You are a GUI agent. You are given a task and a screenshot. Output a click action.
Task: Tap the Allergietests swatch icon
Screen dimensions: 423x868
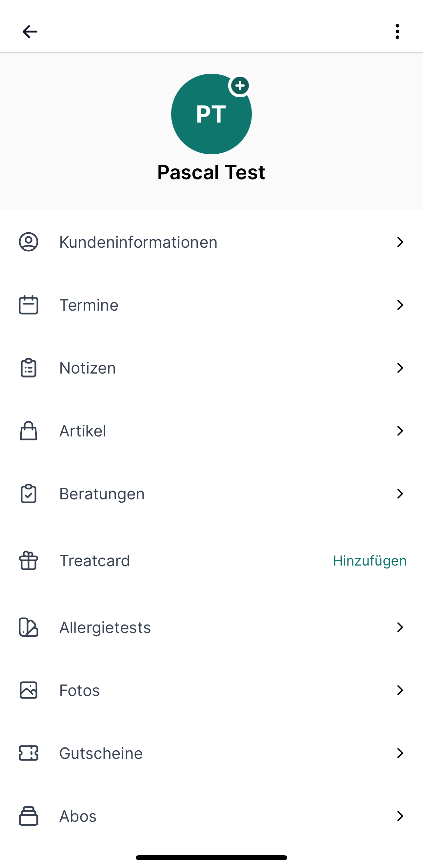click(x=28, y=627)
